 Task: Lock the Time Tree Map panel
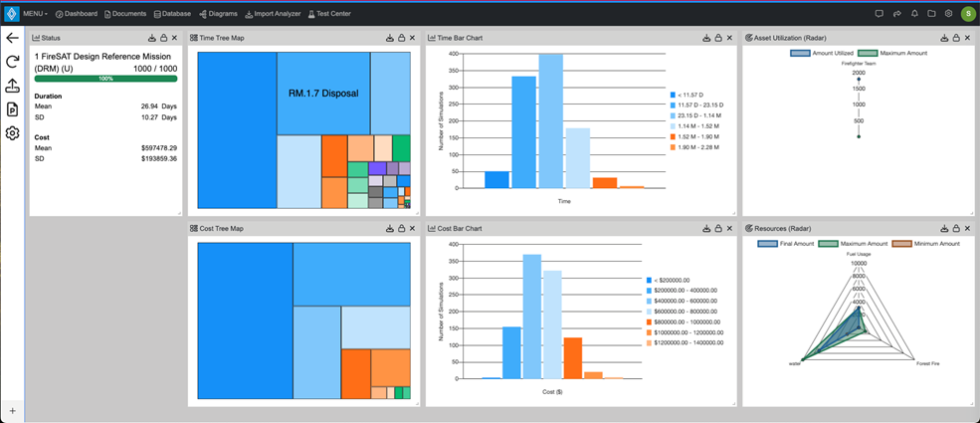pos(401,38)
